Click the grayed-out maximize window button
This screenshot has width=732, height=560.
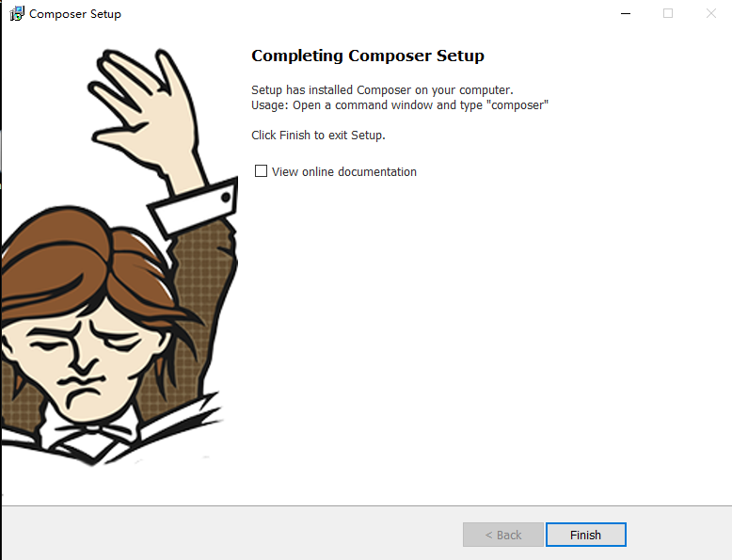[668, 13]
